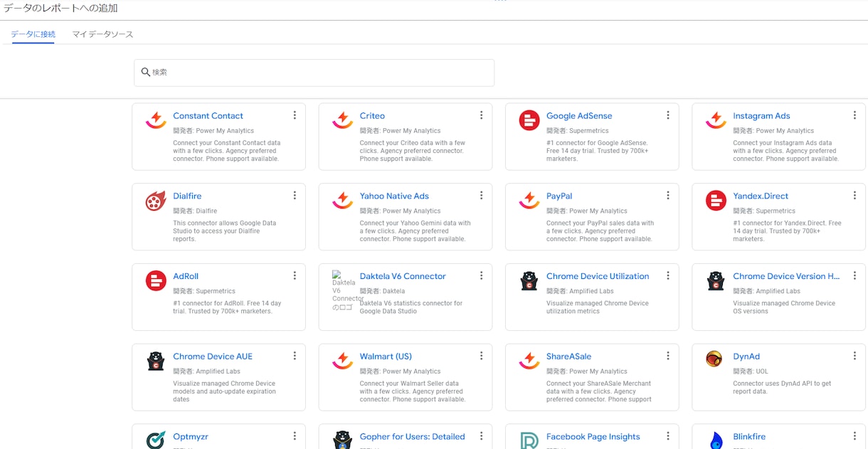Click the Optmyzr connector logo

pos(156,440)
